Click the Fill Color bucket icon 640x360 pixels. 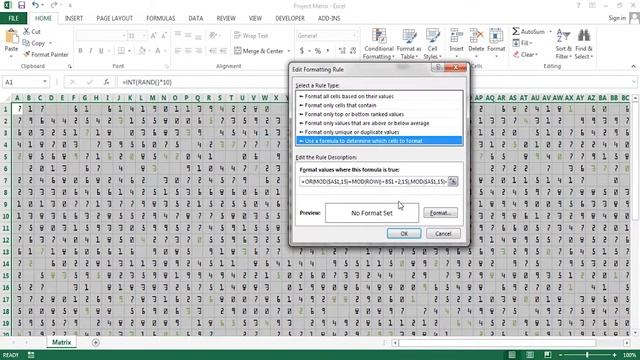point(142,51)
